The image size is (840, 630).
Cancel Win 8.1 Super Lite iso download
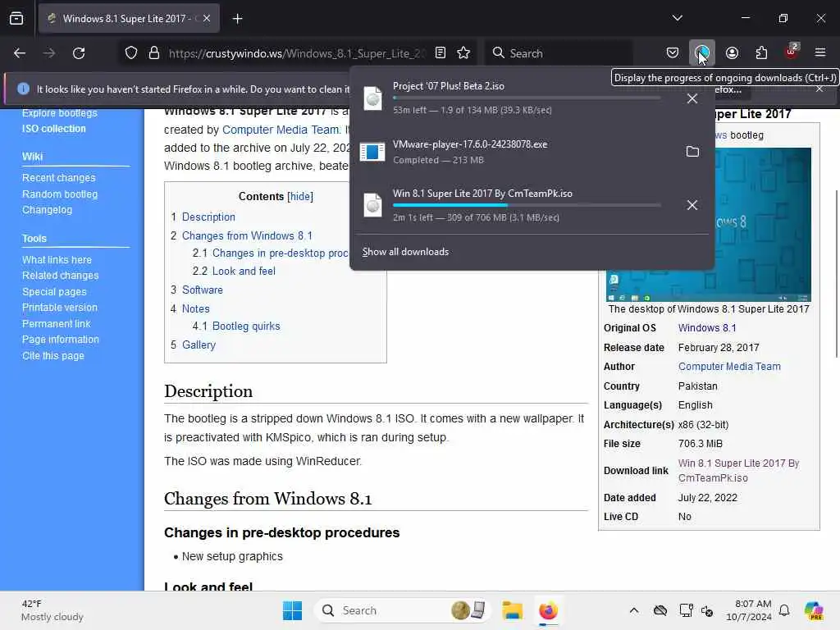point(692,205)
